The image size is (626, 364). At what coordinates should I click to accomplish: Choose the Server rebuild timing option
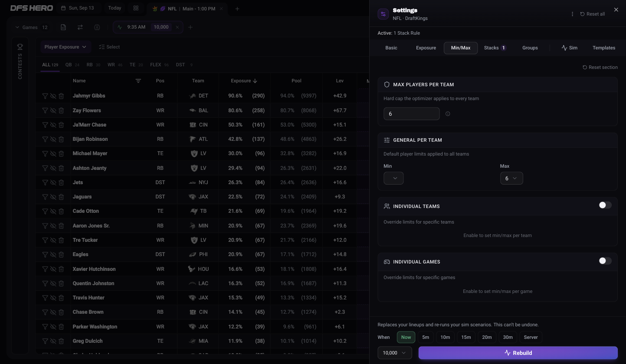[x=531, y=337]
